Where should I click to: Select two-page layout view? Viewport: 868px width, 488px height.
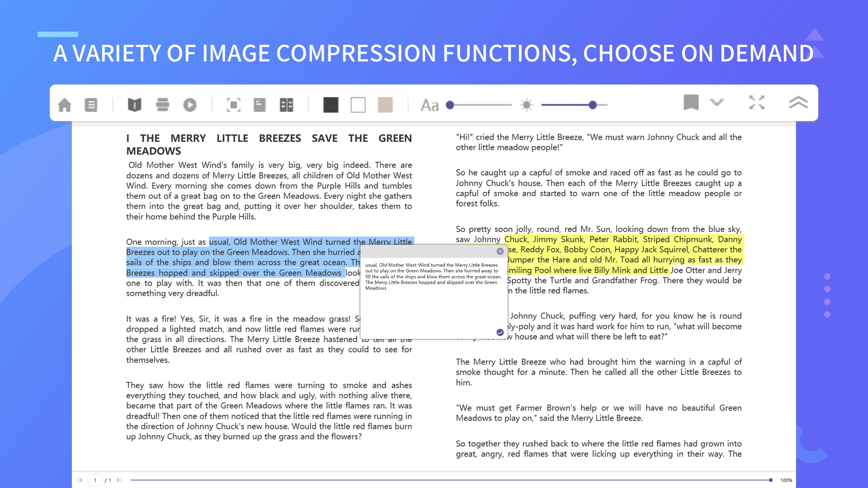pyautogui.click(x=286, y=105)
